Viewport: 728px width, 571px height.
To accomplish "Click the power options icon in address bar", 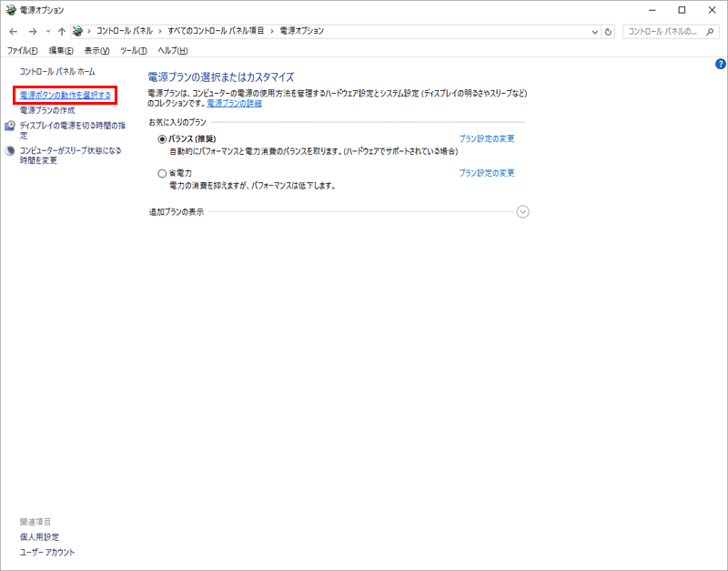I will click(x=78, y=31).
